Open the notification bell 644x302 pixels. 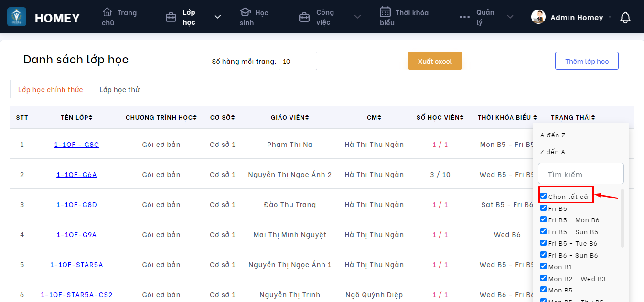pos(625,18)
